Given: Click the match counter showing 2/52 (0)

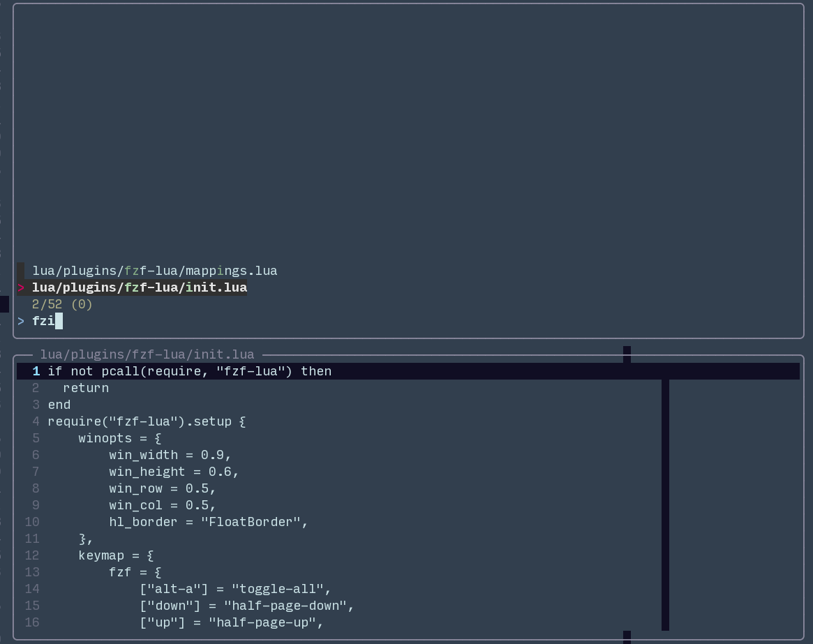Looking at the screenshot, I should click(x=61, y=304).
